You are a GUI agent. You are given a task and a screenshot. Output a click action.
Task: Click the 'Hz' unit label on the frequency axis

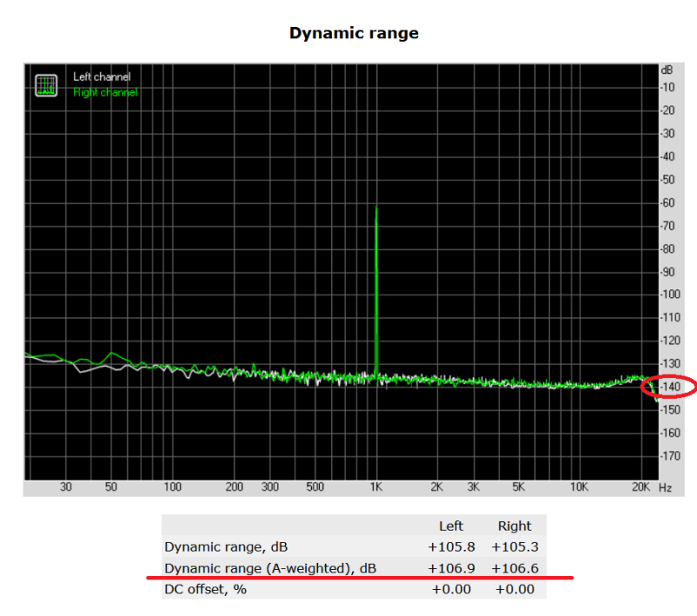665,488
